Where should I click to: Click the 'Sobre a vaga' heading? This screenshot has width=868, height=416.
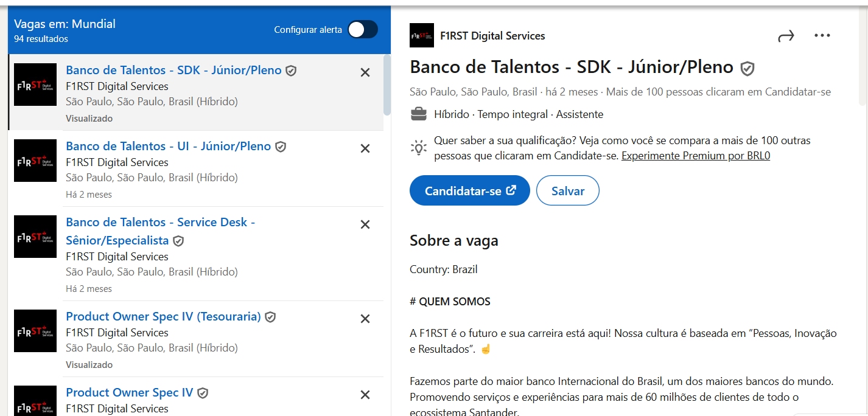[454, 241]
